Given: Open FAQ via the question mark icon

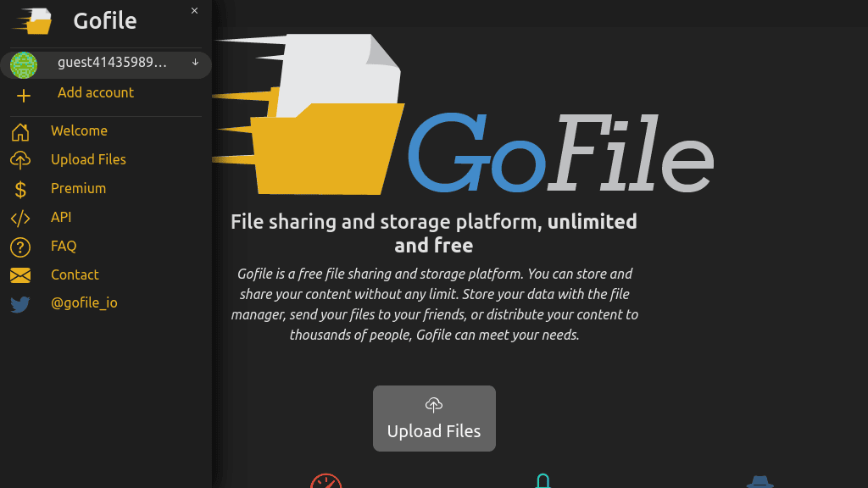Looking at the screenshot, I should 20,246.
